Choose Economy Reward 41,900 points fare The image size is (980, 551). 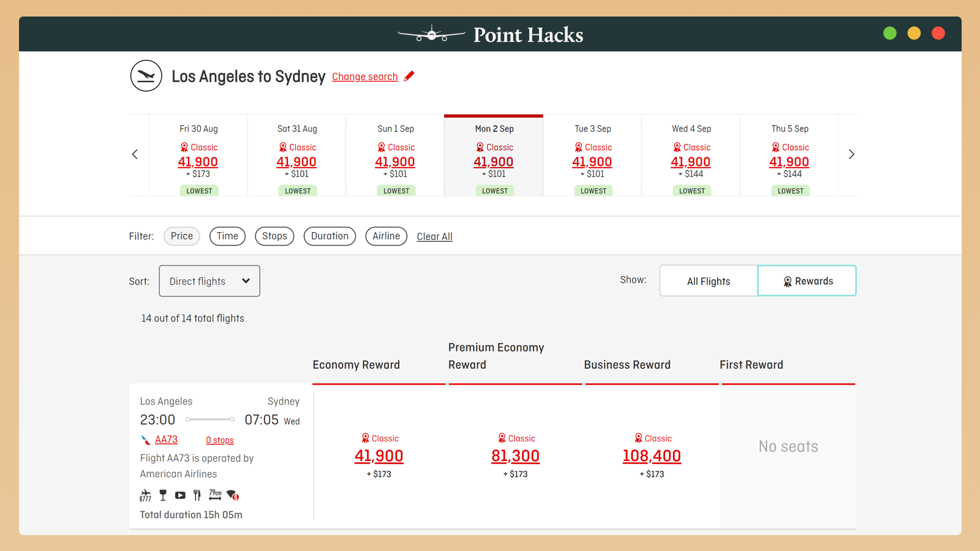pyautogui.click(x=379, y=456)
